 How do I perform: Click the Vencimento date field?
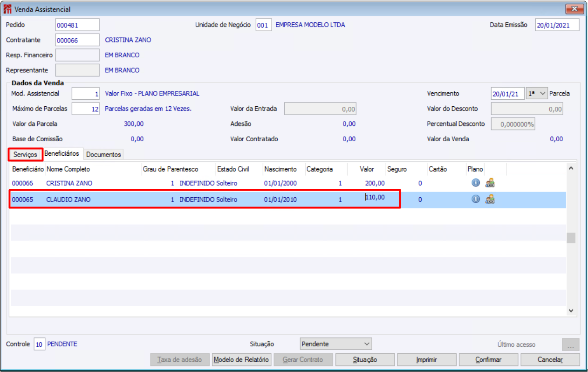point(508,94)
